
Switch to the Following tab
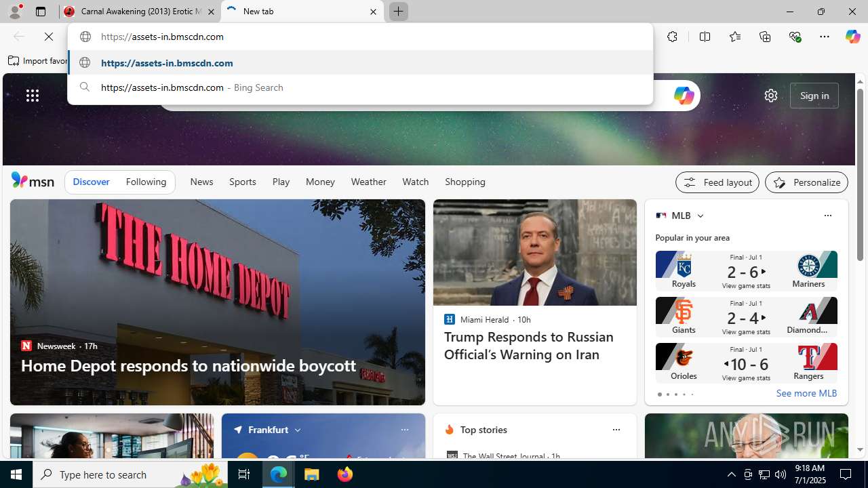[146, 182]
